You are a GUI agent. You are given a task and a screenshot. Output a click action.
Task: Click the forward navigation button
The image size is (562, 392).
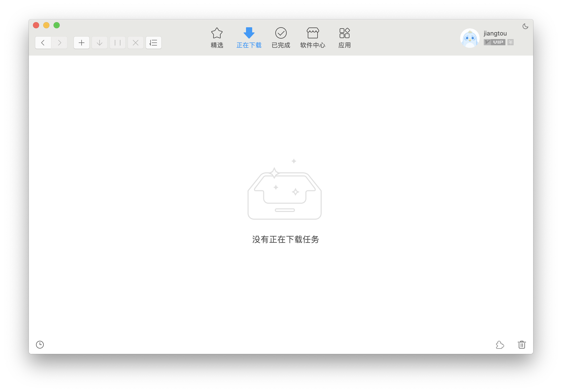[x=59, y=42]
